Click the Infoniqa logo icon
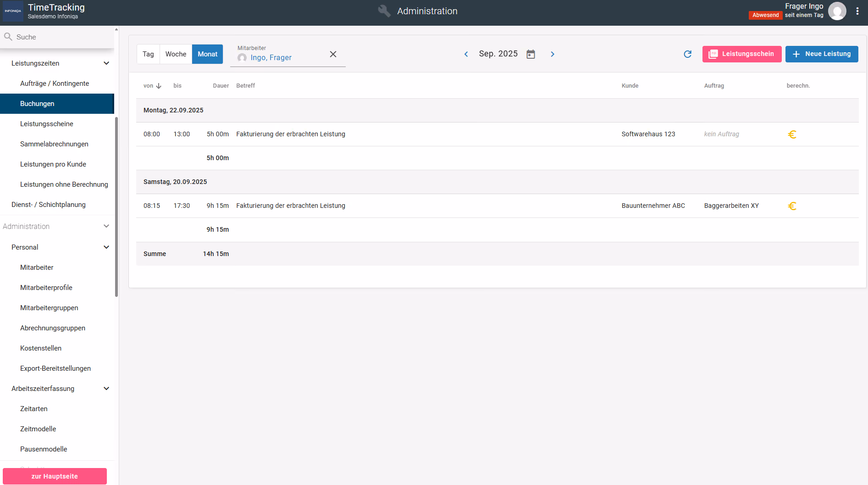Image resolution: width=868 pixels, height=485 pixels. pos(13,11)
